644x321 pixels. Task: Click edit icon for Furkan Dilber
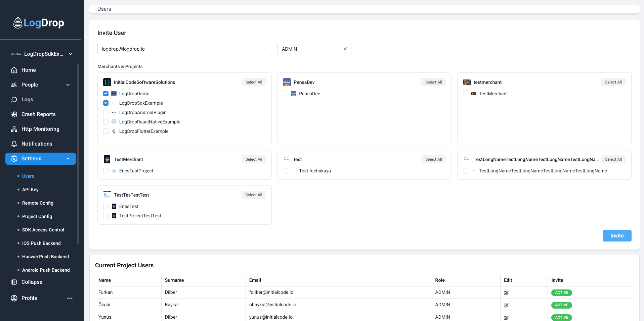click(506, 293)
